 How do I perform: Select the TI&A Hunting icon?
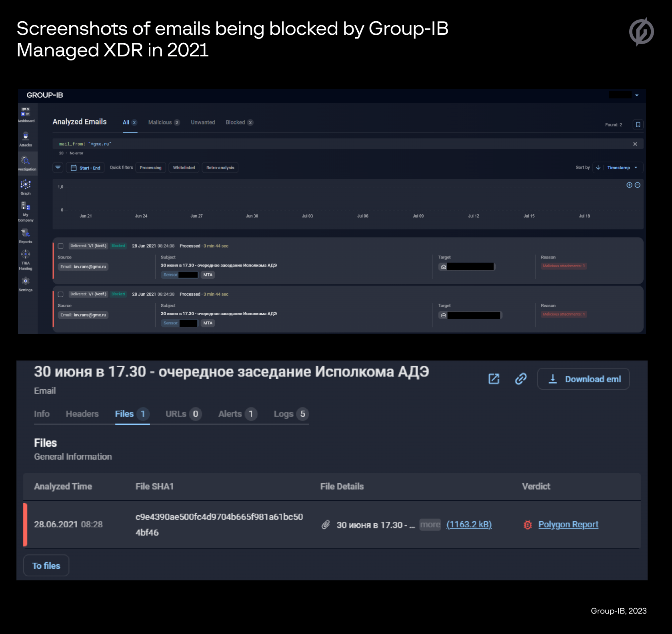pos(26,256)
